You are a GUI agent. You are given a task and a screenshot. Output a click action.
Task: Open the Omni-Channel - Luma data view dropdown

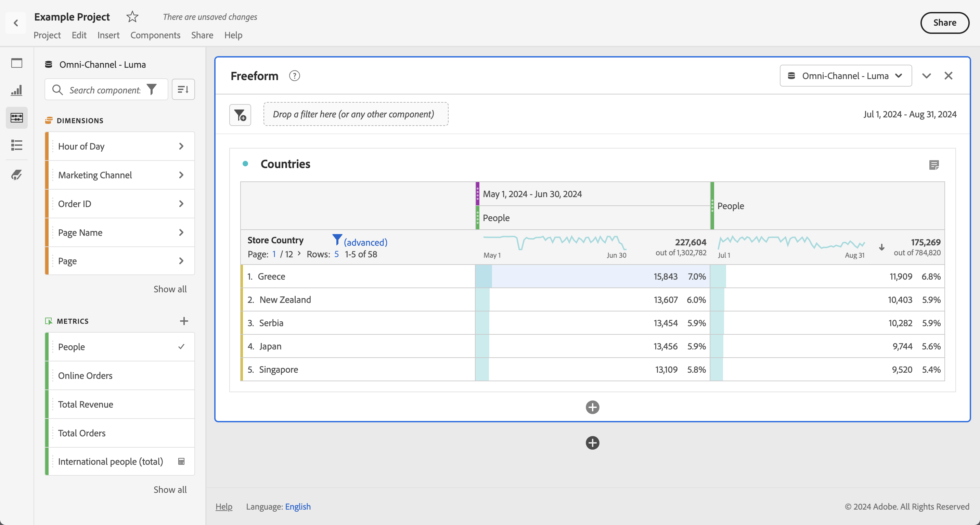[x=845, y=76]
